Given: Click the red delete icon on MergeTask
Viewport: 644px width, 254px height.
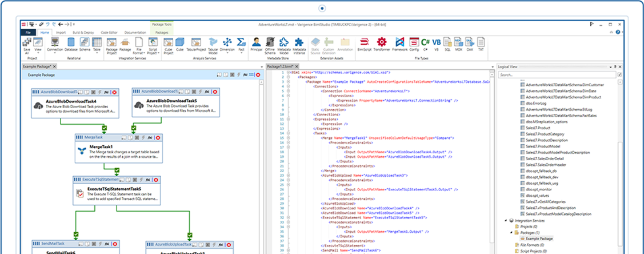Looking at the screenshot, I should click(x=157, y=137).
